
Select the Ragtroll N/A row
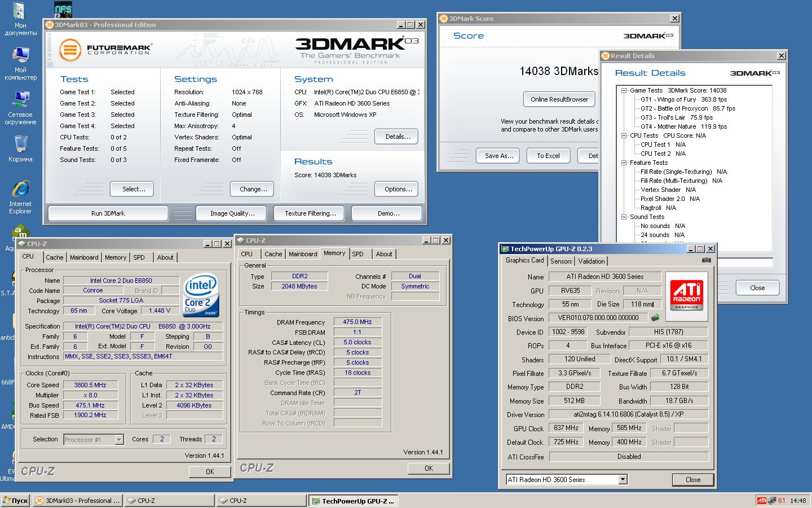(x=658, y=208)
